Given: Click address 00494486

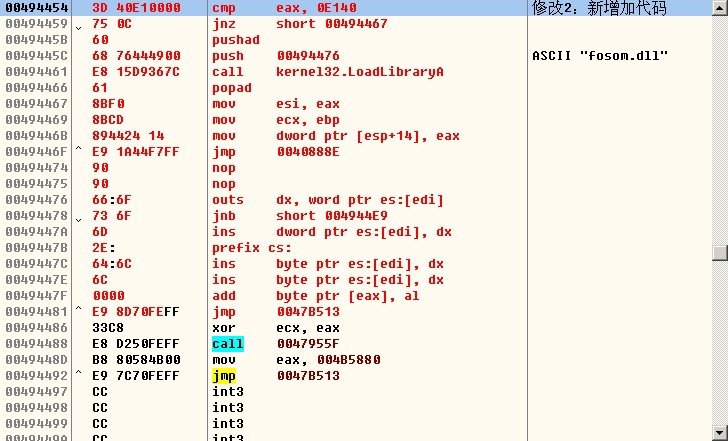Looking at the screenshot, I should (36, 328).
